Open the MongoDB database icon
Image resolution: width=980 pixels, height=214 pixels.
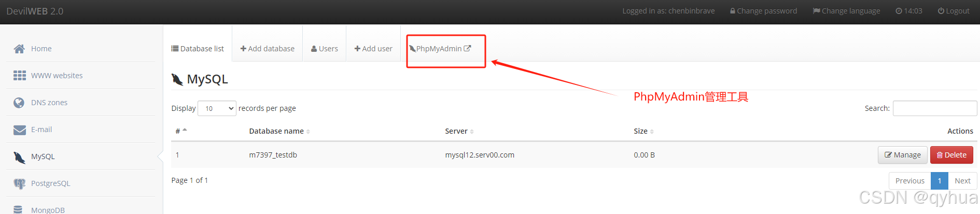click(18, 209)
